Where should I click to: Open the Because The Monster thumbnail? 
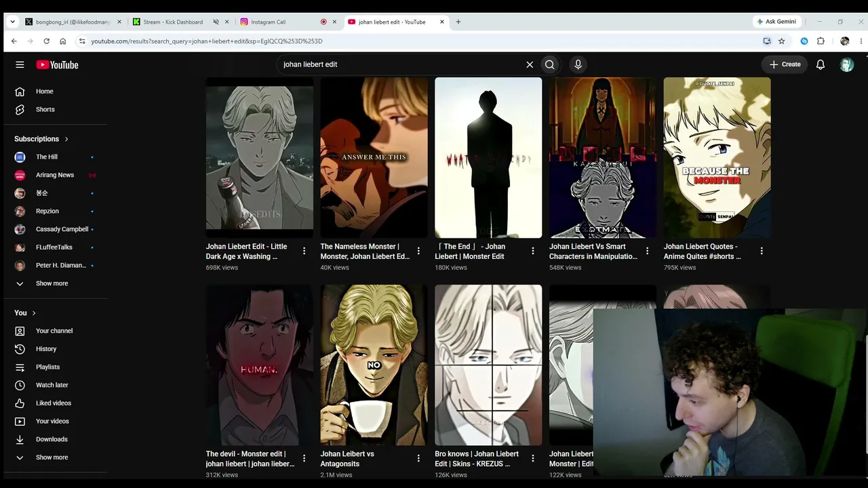coord(717,157)
